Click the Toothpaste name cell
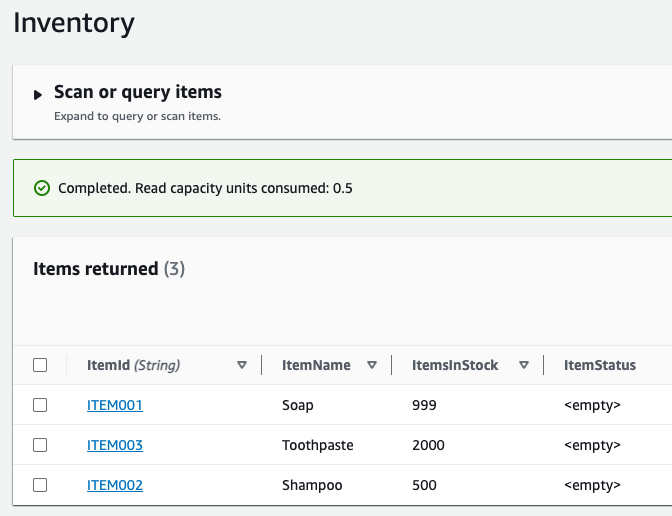This screenshot has width=672, height=516. pos(318,445)
